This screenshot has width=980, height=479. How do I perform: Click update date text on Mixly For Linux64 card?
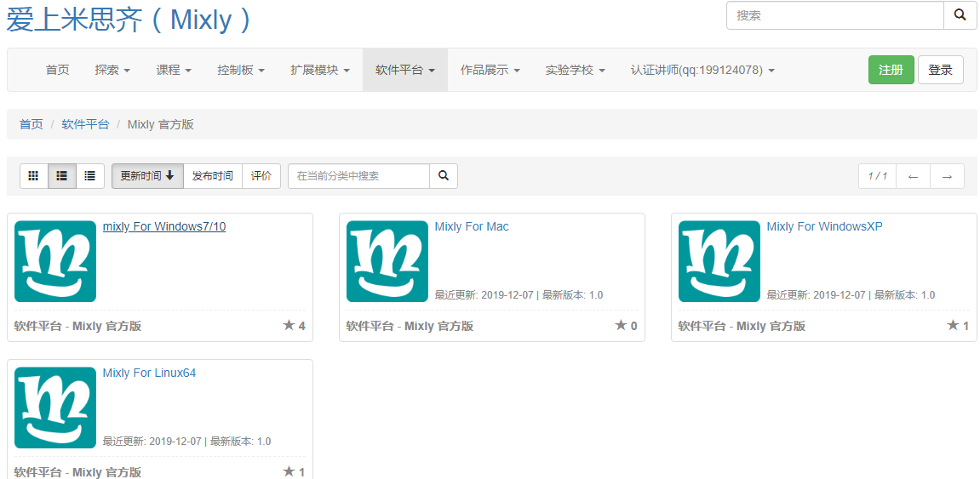(x=152, y=441)
